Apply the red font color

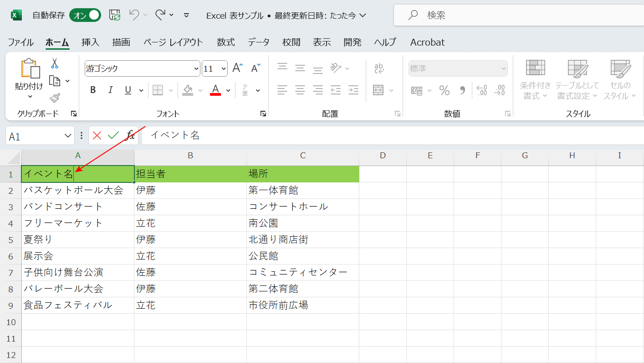pos(215,90)
